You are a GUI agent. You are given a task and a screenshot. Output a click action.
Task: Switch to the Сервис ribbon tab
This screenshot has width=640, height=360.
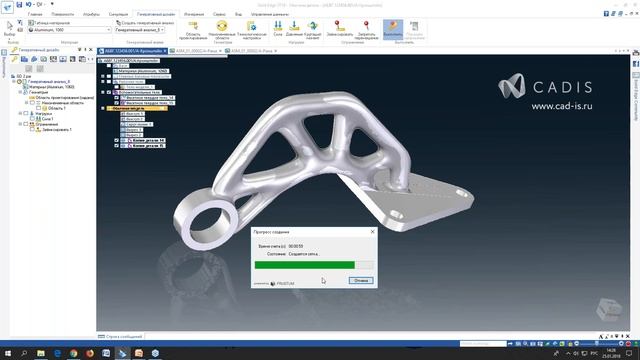219,14
